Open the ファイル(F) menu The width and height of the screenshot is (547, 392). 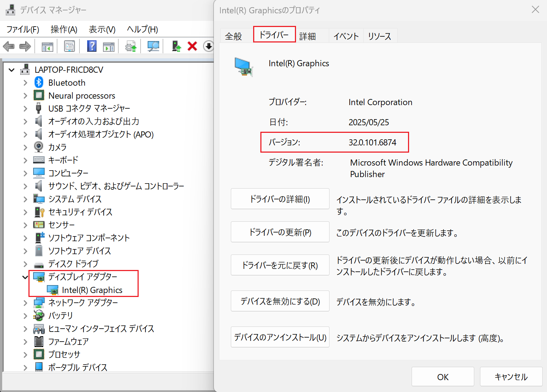[x=23, y=29]
